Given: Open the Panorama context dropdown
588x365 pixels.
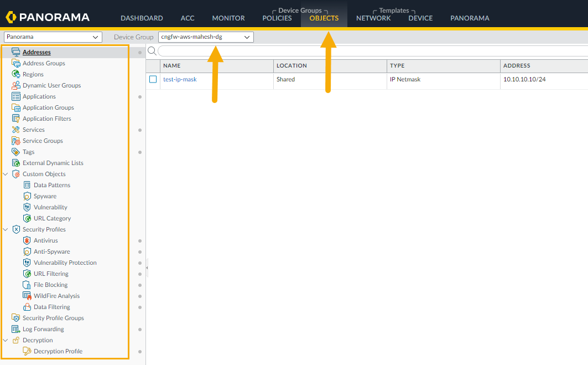Looking at the screenshot, I should tap(53, 37).
